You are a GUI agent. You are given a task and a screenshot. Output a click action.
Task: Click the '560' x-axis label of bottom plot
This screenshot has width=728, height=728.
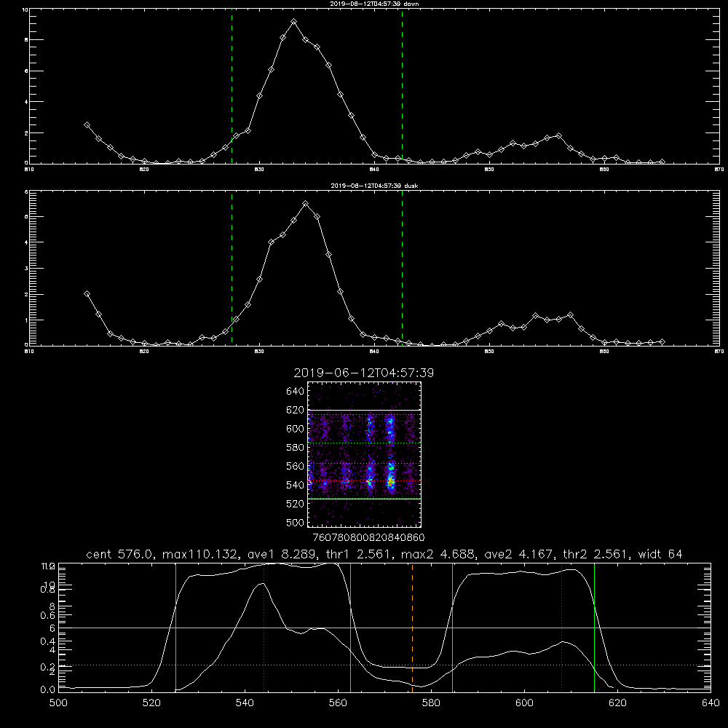pyautogui.click(x=338, y=703)
